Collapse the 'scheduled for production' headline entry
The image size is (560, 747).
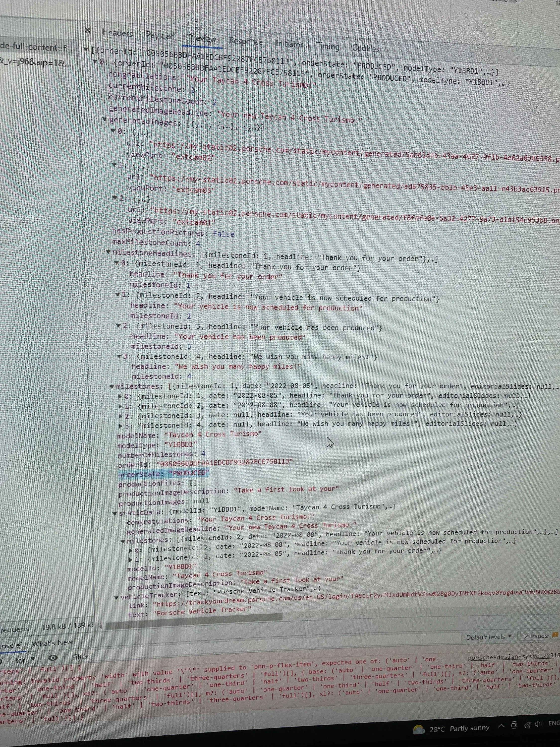pyautogui.click(x=117, y=295)
